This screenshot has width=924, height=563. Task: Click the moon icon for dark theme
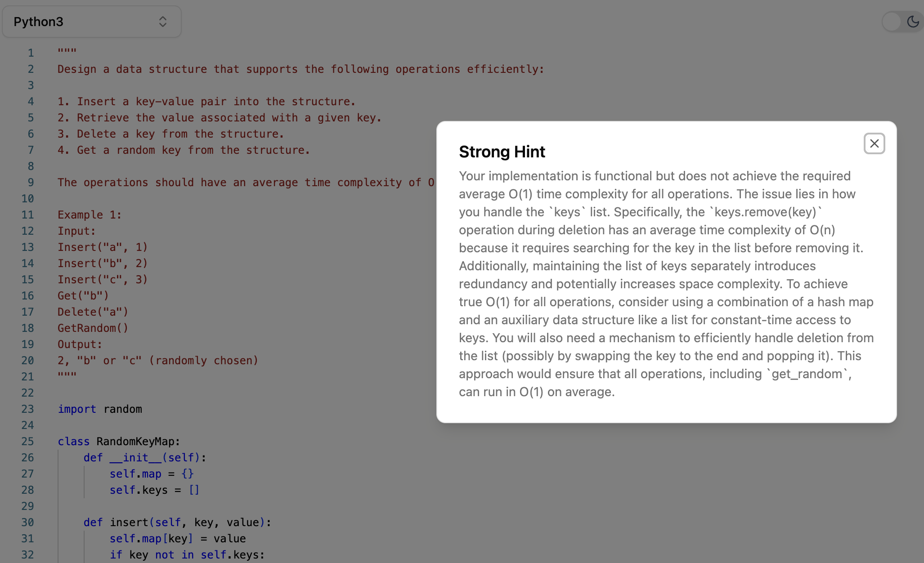(x=913, y=22)
